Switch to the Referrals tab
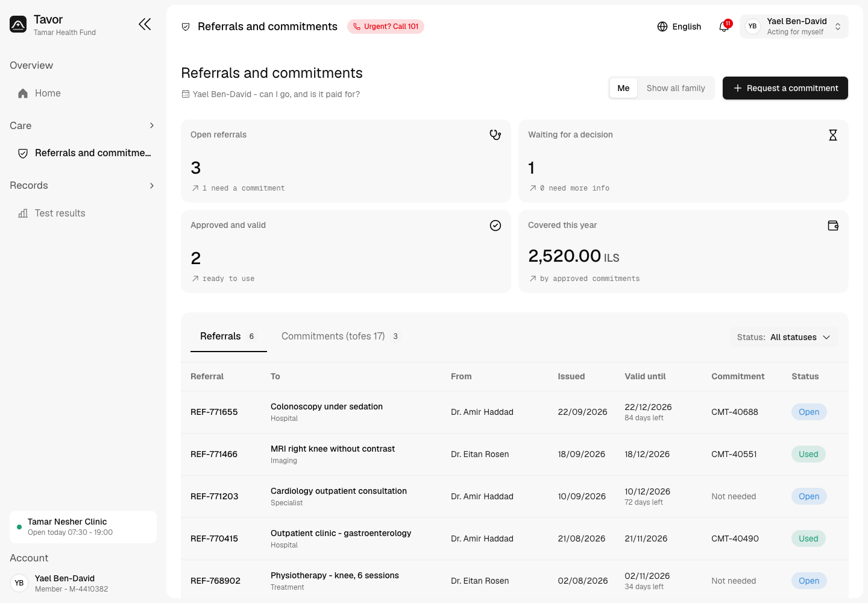 click(x=228, y=336)
